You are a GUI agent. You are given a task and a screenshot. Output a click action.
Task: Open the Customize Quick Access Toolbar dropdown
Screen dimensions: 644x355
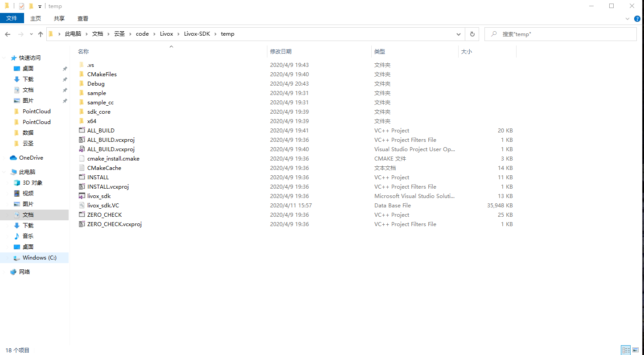pos(40,7)
